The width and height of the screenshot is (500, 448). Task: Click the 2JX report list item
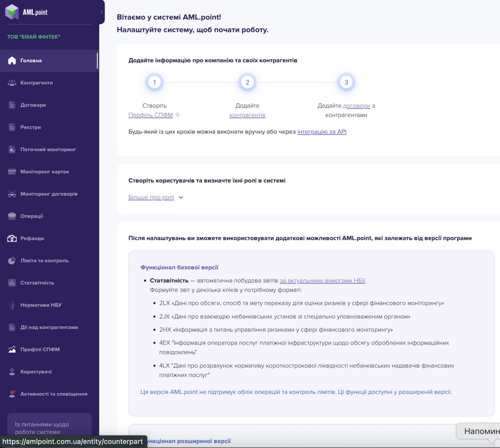tap(285, 316)
